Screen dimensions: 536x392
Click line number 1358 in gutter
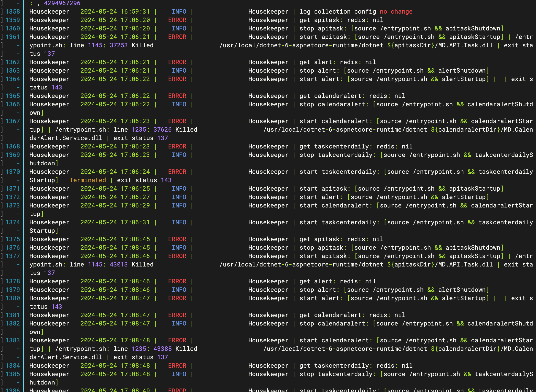13,12
